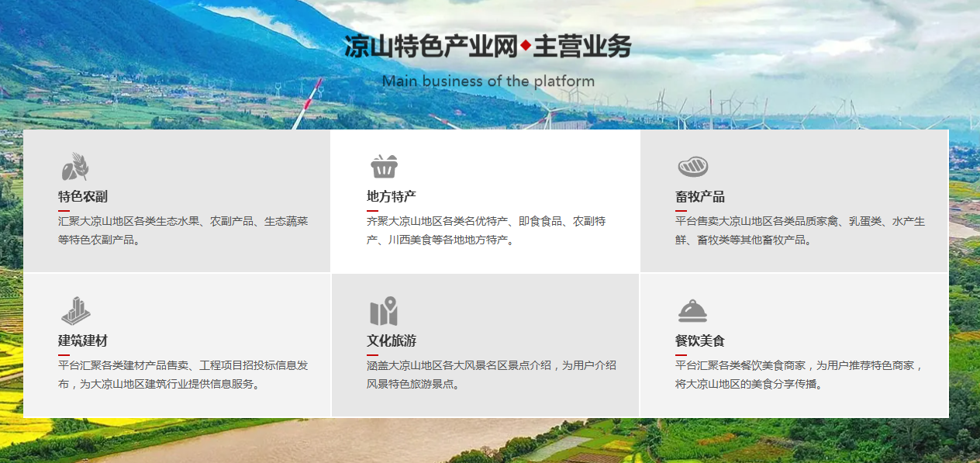Click the 特色农副 description about 生态水果

coord(183,230)
